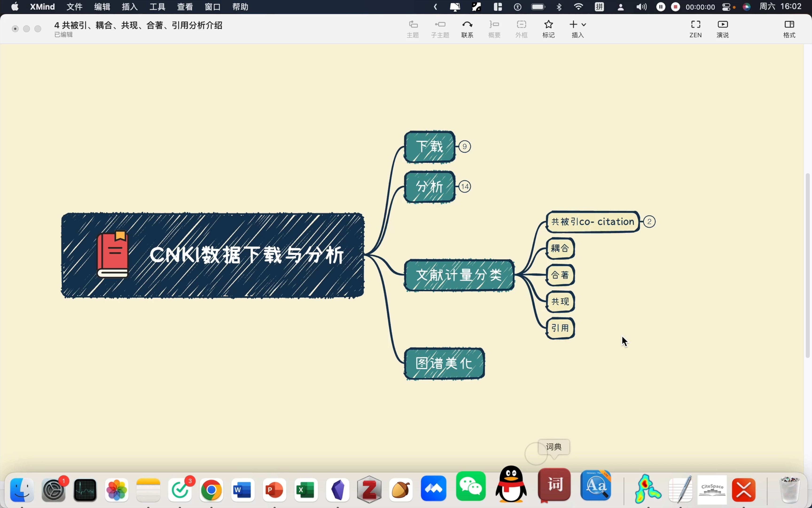Select the 耦合 subtopic
The image size is (812, 508).
coord(560,248)
